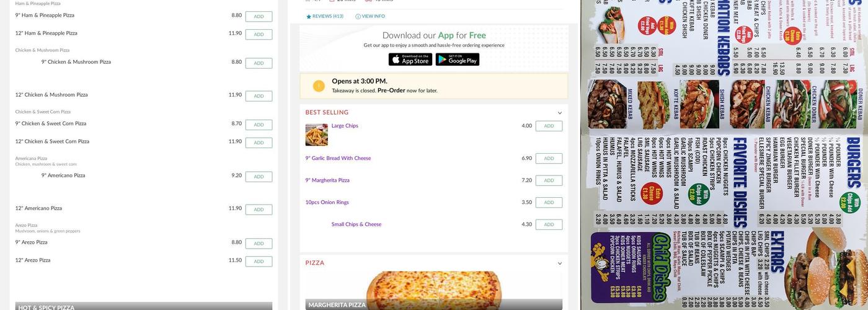
Task: Select the 9" Chicken & Sweet Corn Pizza name
Action: 51,123
